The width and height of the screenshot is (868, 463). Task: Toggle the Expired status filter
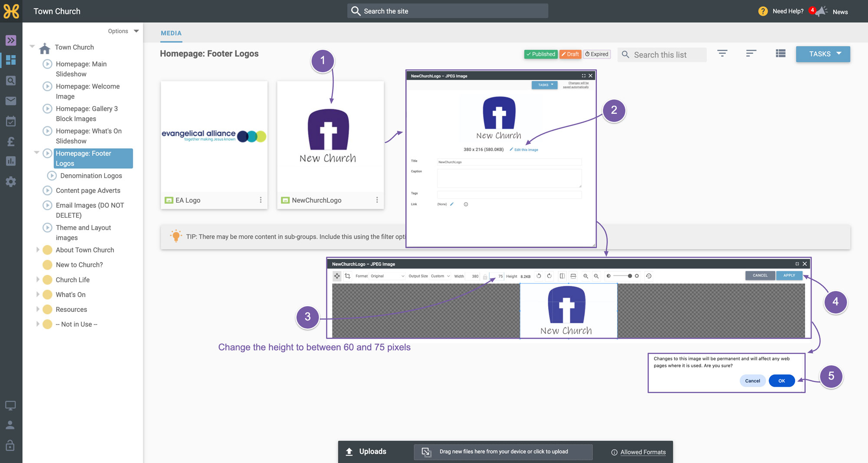[x=597, y=54]
